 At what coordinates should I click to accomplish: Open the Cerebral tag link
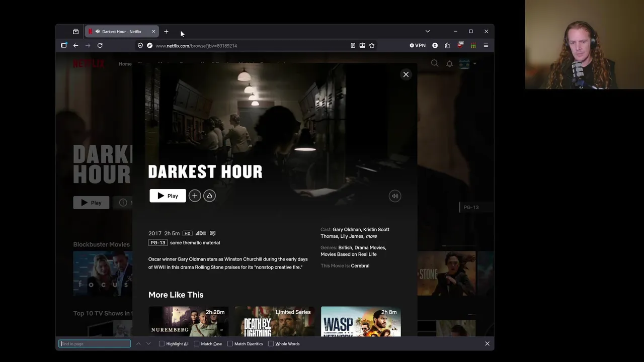360,265
